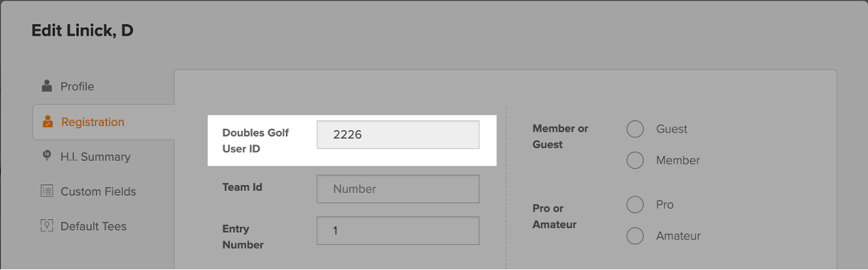Click the Custom Fields list icon
868x270 pixels.
tap(47, 191)
